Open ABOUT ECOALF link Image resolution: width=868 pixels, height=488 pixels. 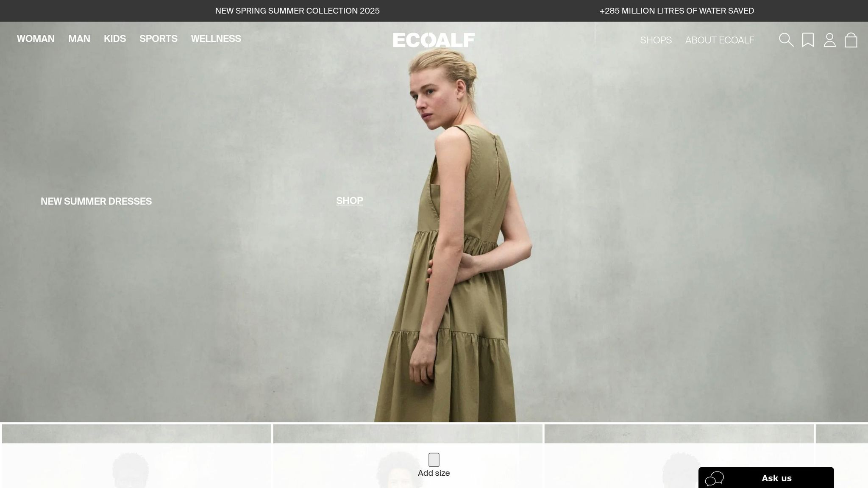click(x=720, y=40)
